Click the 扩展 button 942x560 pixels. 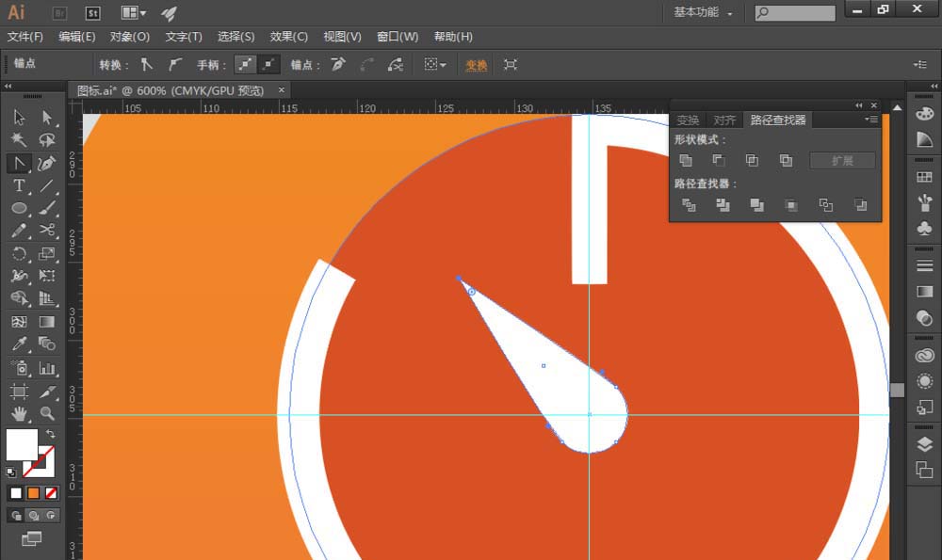842,160
